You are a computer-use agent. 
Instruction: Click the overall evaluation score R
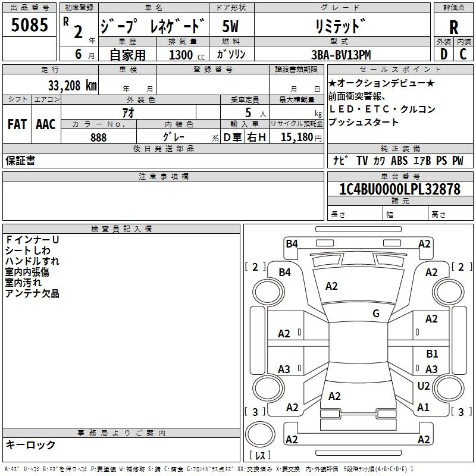[453, 27]
